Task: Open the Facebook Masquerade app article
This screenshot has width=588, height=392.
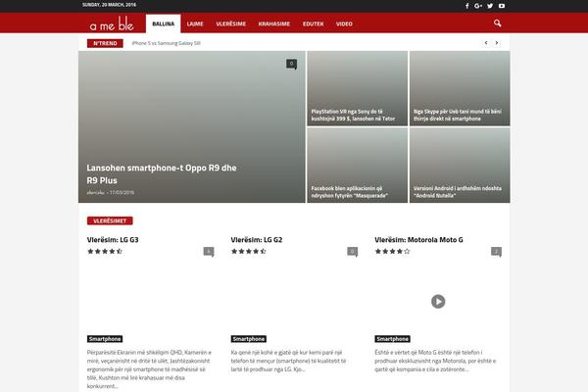Action: click(x=350, y=192)
